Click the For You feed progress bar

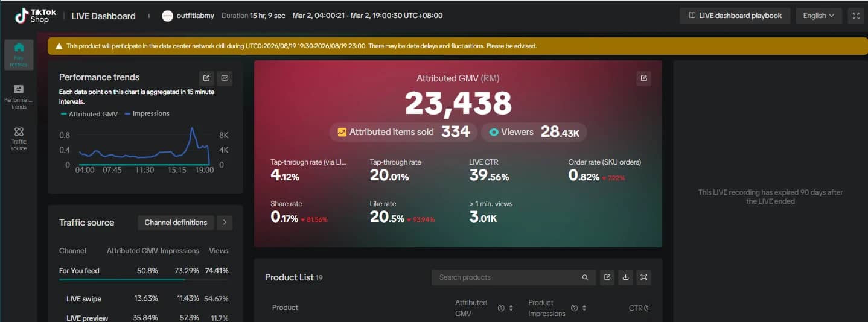[x=144, y=279]
